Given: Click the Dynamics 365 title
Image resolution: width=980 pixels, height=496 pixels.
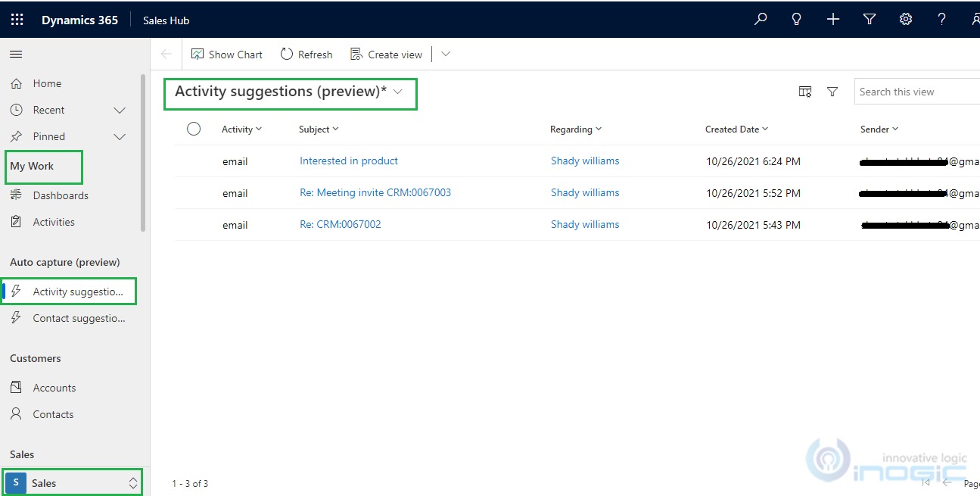Looking at the screenshot, I should pos(79,20).
